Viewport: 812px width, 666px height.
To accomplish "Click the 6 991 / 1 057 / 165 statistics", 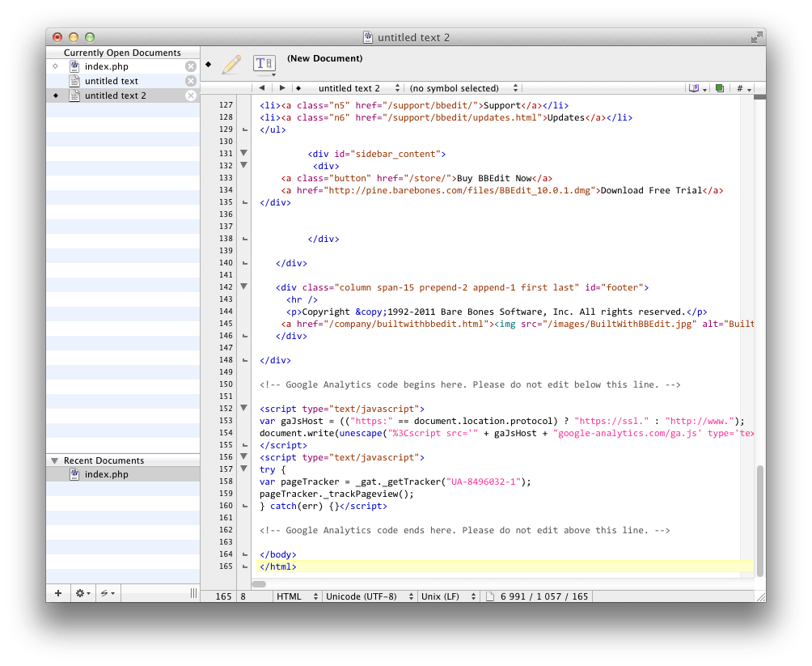I will coord(543,596).
